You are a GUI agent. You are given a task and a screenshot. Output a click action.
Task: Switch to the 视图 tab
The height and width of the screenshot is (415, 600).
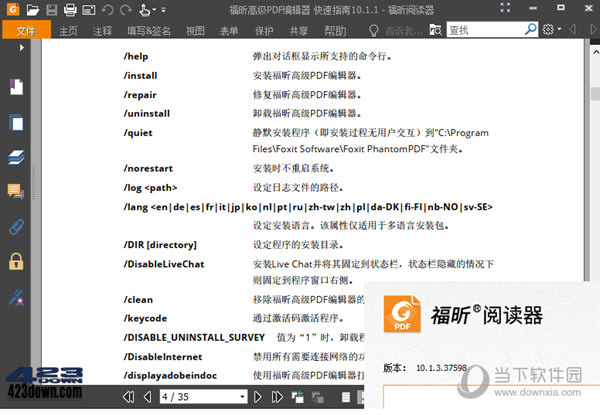[195, 31]
